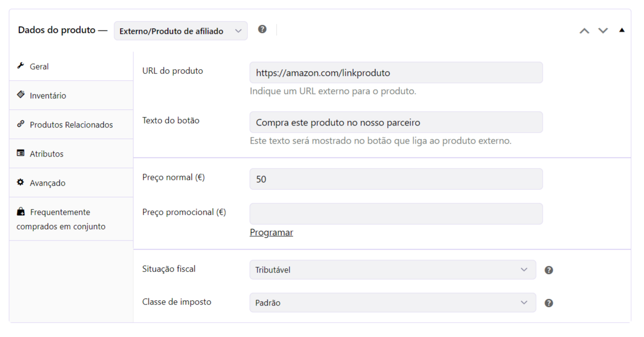644x337 pixels.
Task: Click the bag icon for Frequentemente comprados
Action: point(21,211)
